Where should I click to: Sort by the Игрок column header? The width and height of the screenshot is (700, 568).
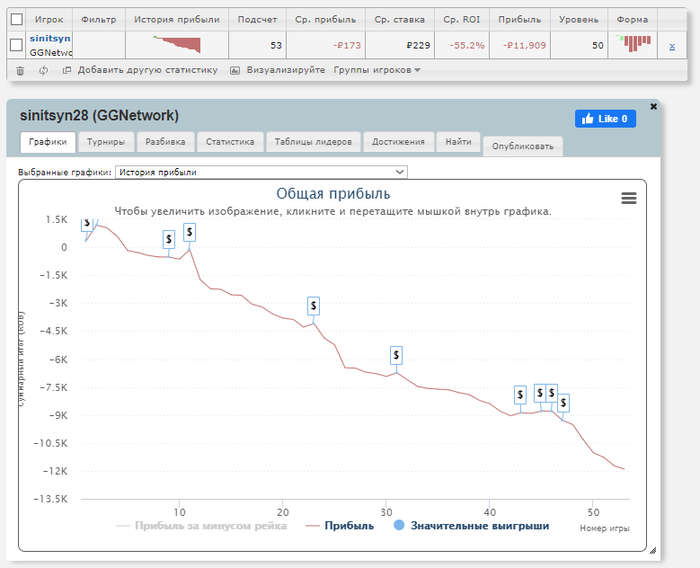click(x=49, y=20)
